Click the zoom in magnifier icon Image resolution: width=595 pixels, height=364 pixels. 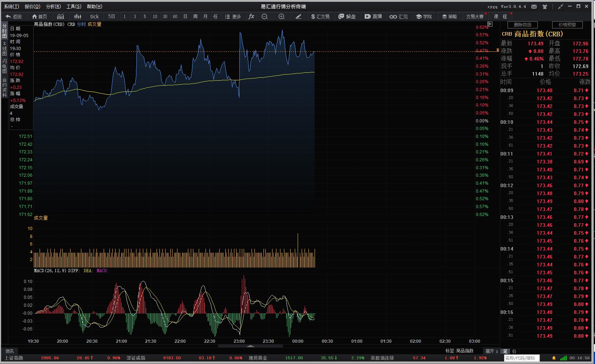pyautogui.click(x=281, y=17)
